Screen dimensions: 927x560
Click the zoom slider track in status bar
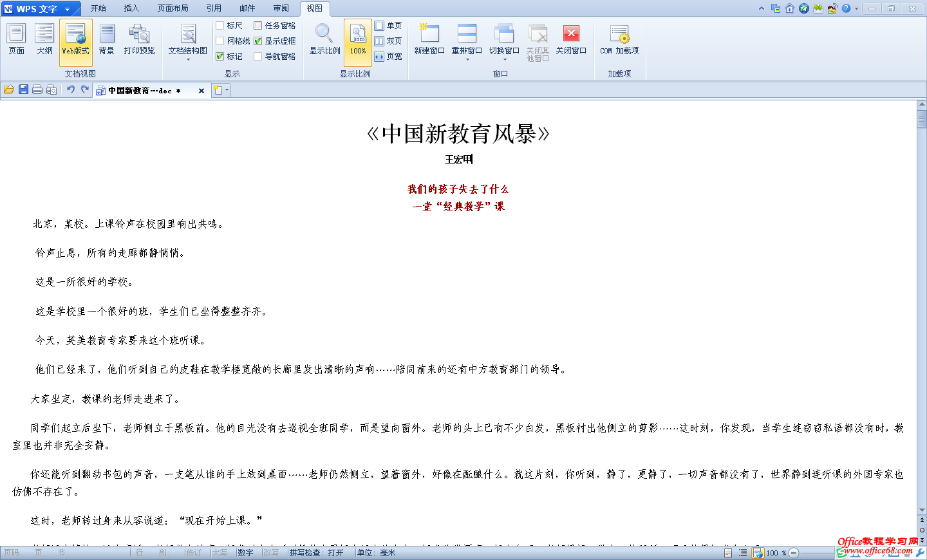click(817, 553)
